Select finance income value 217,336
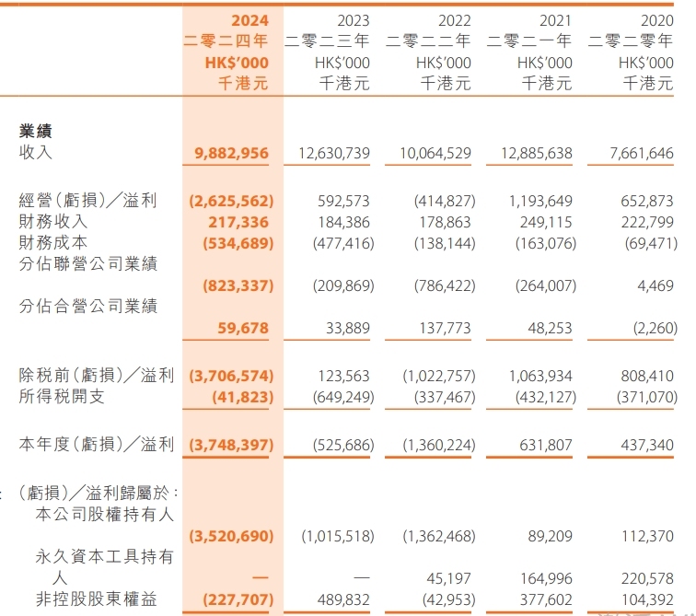Screen dimensions: 696x616 pos(238,222)
